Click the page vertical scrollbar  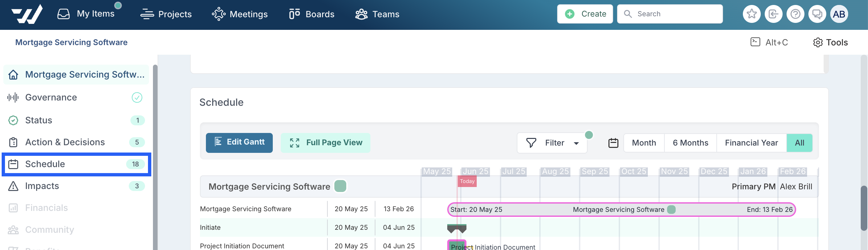point(864,208)
